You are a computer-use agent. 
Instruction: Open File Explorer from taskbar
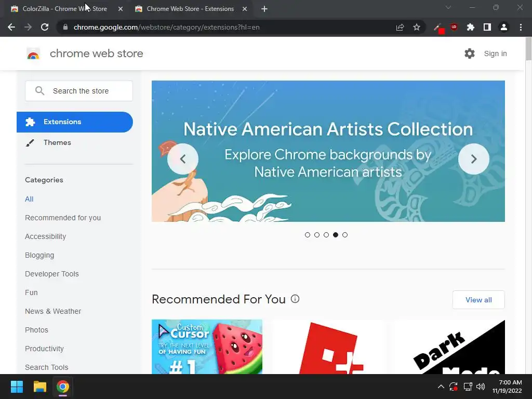tap(39, 387)
